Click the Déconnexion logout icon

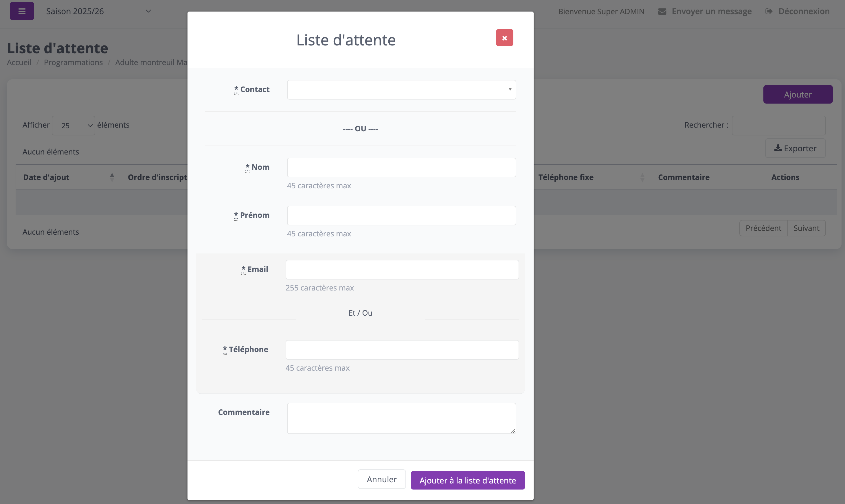769,12
